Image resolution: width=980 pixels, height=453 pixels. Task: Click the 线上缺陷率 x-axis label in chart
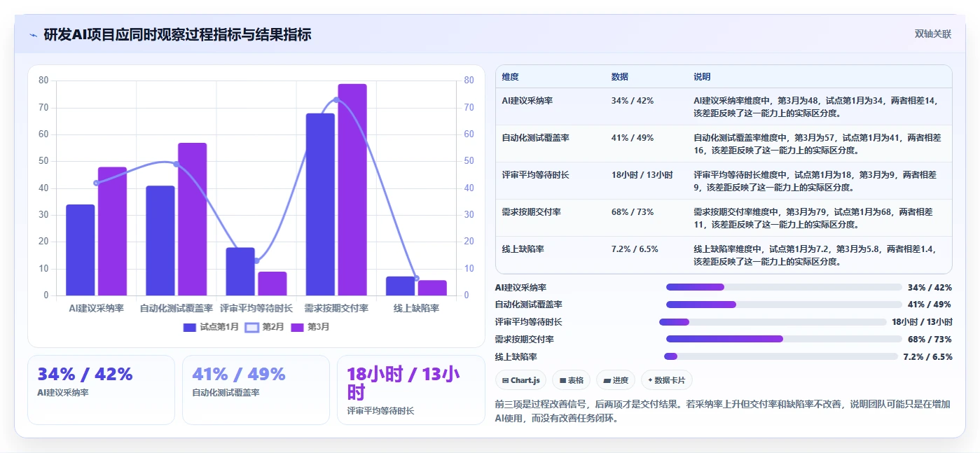coord(416,309)
